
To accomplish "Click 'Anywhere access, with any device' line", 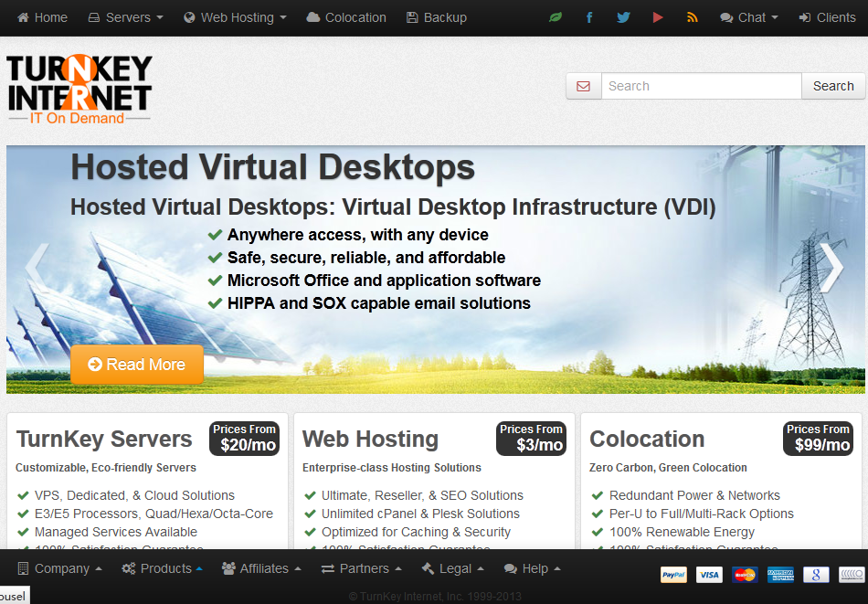I will click(357, 235).
